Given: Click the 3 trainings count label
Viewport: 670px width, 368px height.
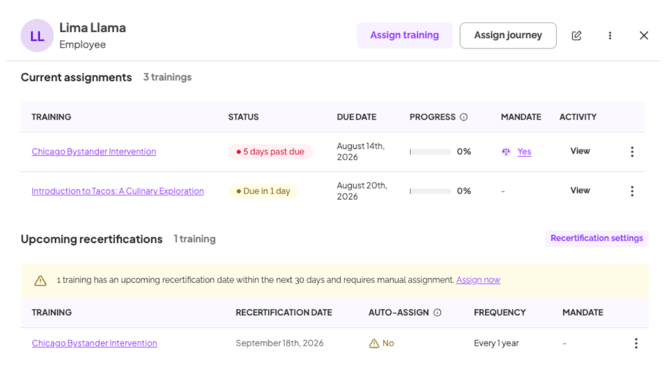Looking at the screenshot, I should pyautogui.click(x=168, y=77).
